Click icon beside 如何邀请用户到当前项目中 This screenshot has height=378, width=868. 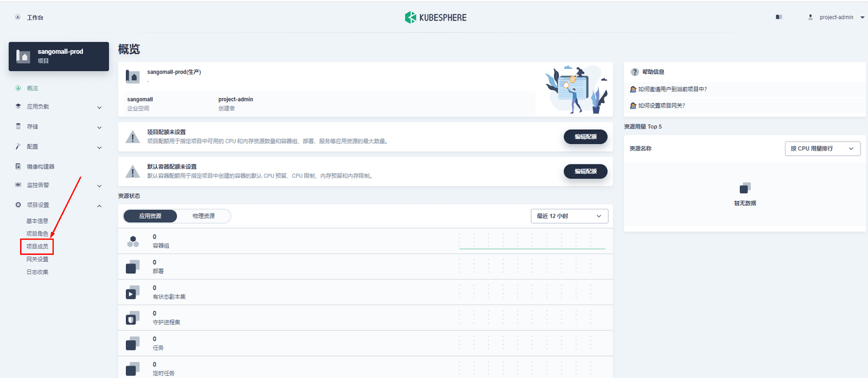(x=633, y=89)
